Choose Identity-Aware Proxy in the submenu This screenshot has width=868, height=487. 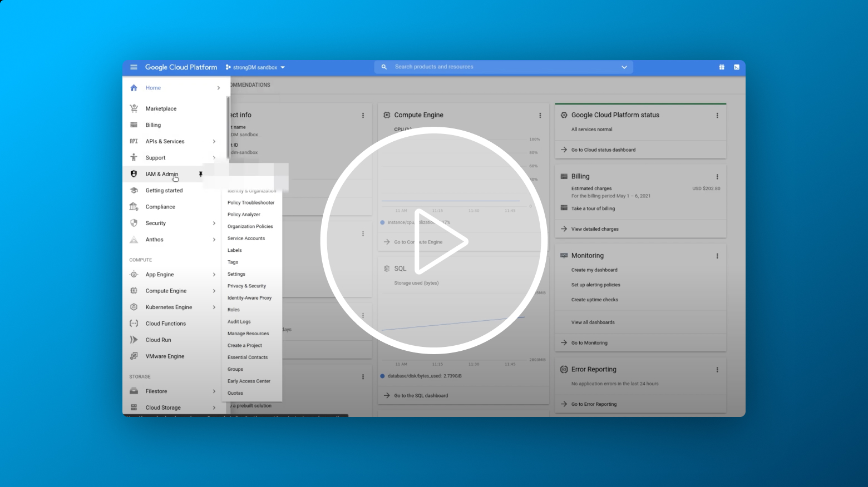pos(249,298)
